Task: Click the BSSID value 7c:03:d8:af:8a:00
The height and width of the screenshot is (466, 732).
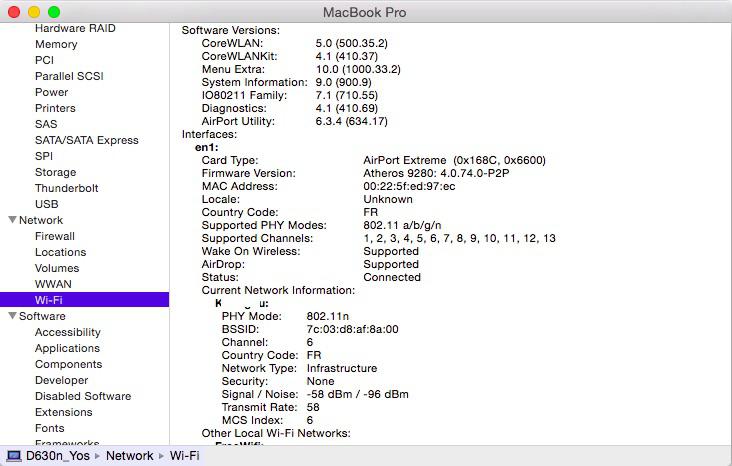Action: pos(352,329)
